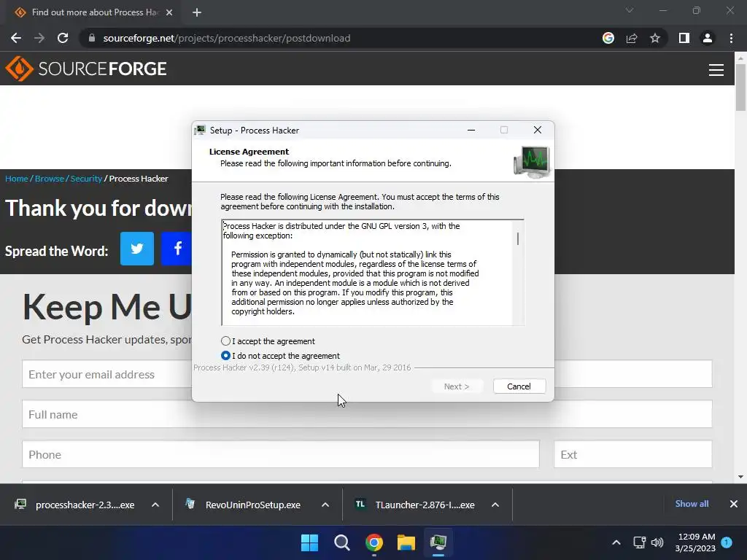Open processhacker exe download item

tap(76, 505)
